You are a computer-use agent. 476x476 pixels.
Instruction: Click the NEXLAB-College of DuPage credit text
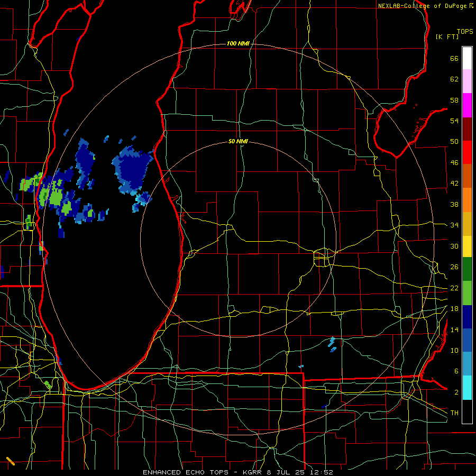point(425,6)
